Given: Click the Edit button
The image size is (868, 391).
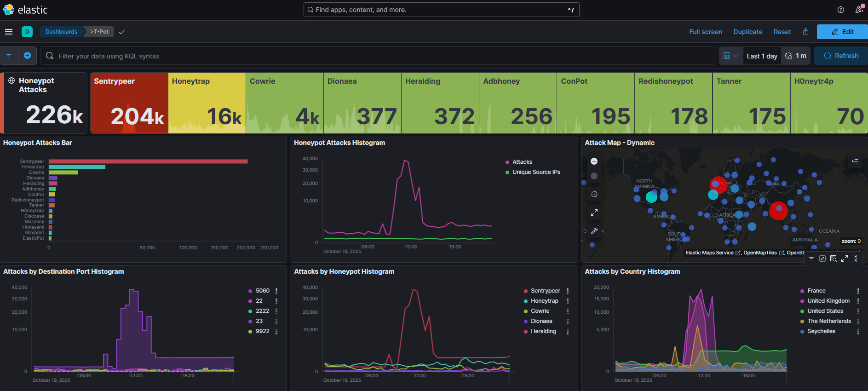Looking at the screenshot, I should tap(842, 32).
